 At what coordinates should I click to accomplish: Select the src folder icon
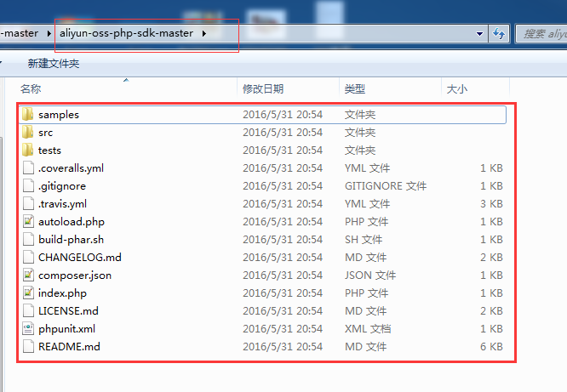pos(28,133)
